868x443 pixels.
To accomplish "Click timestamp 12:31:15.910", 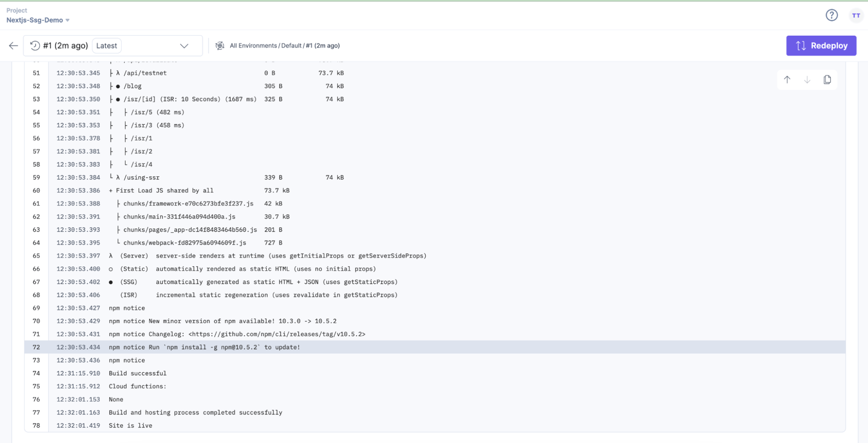I will coord(78,373).
